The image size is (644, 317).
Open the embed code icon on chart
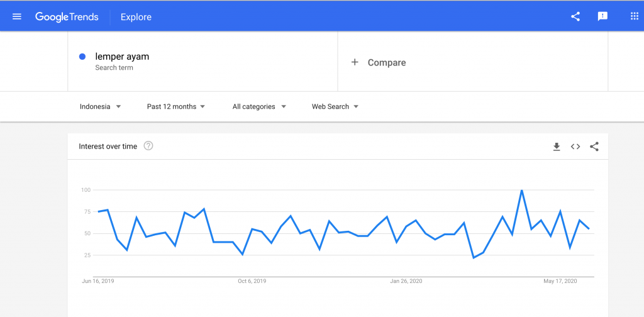point(575,147)
